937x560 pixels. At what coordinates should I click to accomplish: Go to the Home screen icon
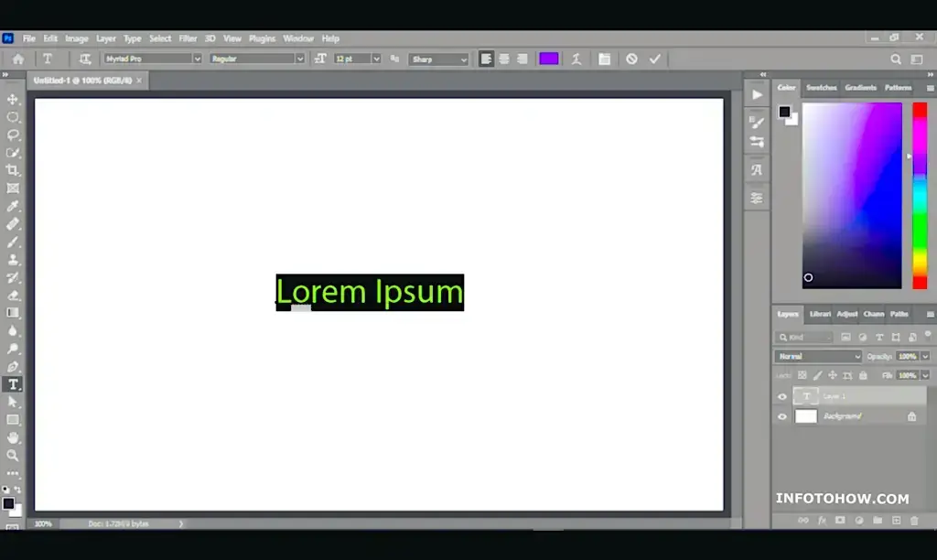click(x=18, y=59)
